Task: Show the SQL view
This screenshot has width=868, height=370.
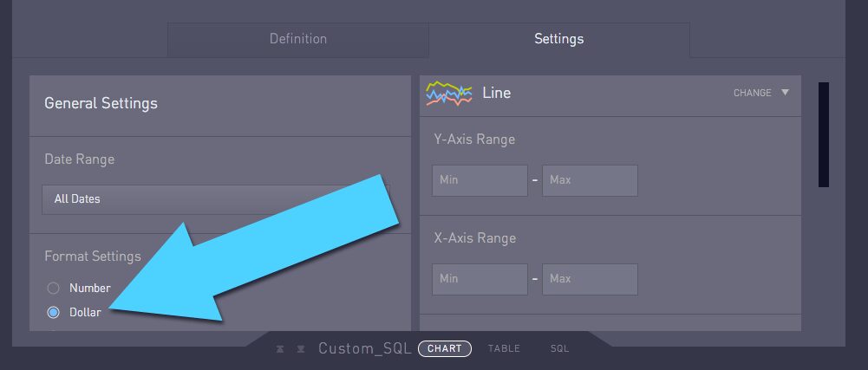Action: point(559,348)
